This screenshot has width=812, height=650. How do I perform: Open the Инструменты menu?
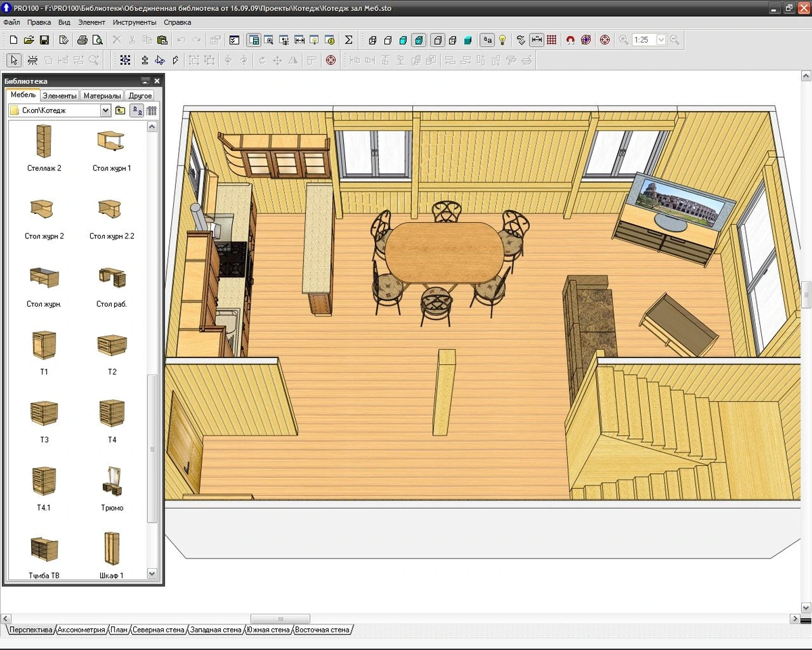(135, 22)
